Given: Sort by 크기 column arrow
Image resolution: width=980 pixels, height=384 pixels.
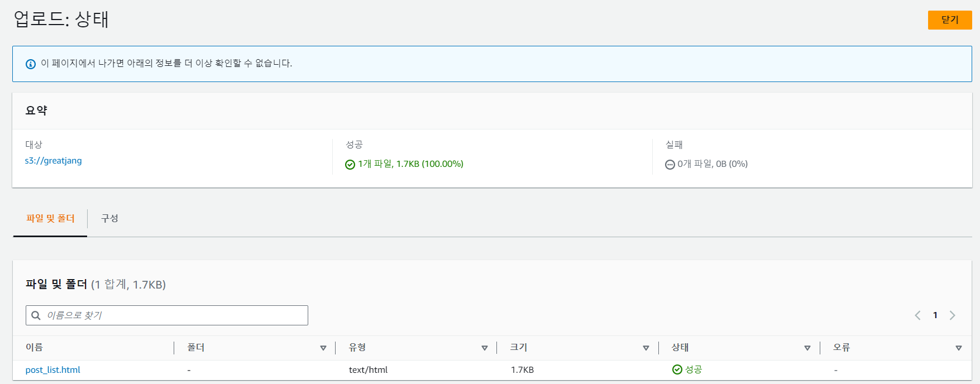Looking at the screenshot, I should click(646, 348).
